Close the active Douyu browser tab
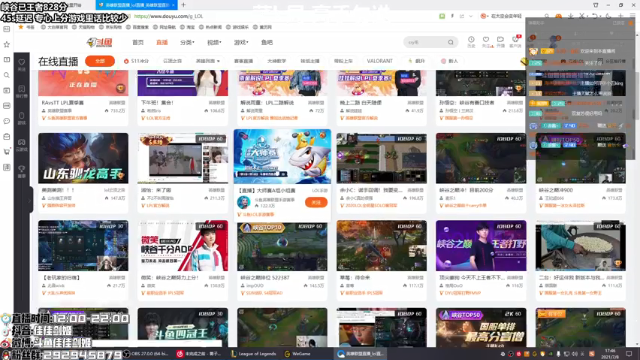640x360 pixels. [x=173, y=5]
